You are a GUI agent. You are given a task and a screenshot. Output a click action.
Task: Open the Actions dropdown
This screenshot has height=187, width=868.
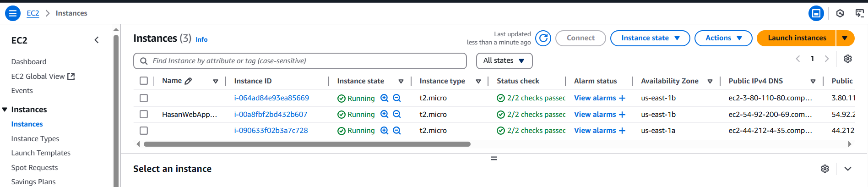pos(723,38)
